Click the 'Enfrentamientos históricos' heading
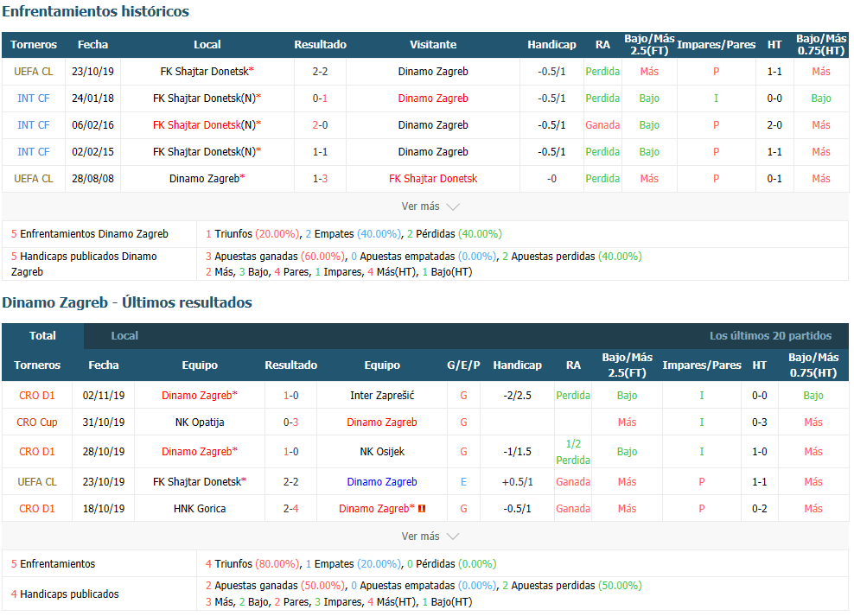The width and height of the screenshot is (854, 616). click(x=95, y=11)
